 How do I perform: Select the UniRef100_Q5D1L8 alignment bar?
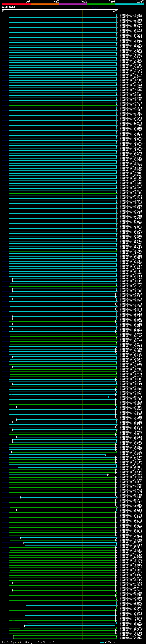tap(67, 467)
